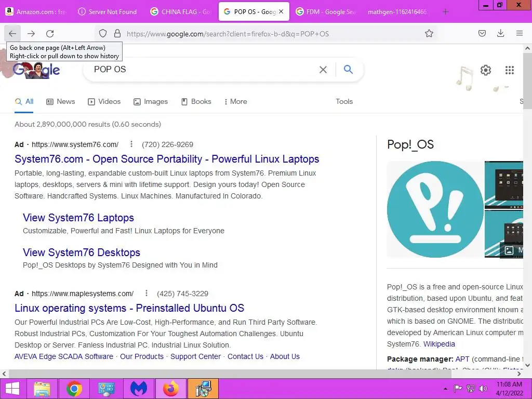Open File Explorer from taskbar

[x=42, y=389]
